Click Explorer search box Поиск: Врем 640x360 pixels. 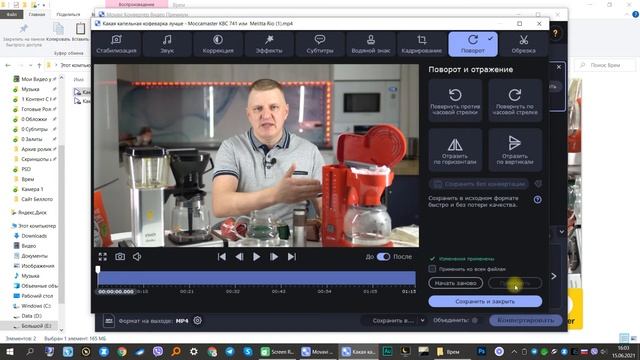click(x=605, y=65)
